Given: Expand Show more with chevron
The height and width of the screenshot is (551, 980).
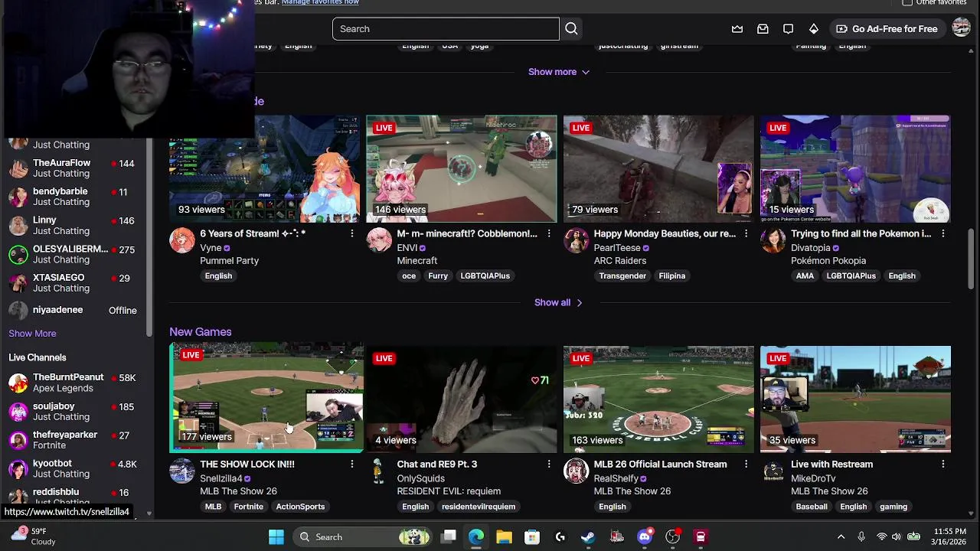Looking at the screenshot, I should (x=559, y=72).
